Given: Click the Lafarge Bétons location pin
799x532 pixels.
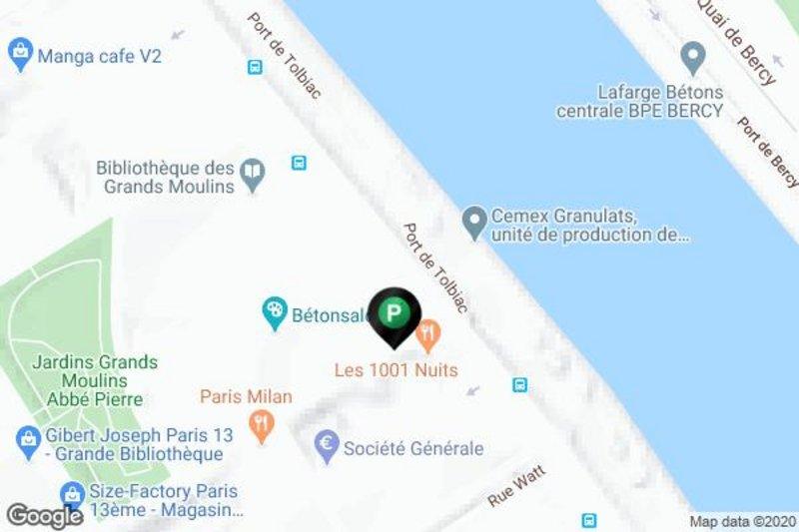Looking at the screenshot, I should tap(692, 59).
